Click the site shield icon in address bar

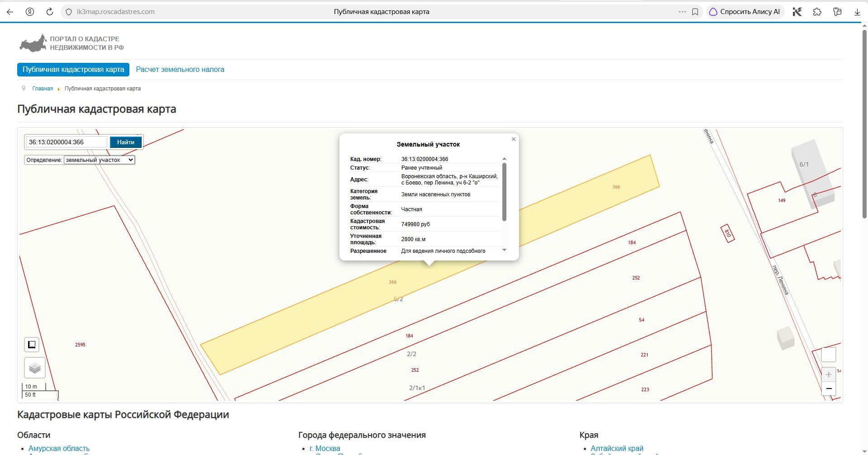tap(69, 12)
